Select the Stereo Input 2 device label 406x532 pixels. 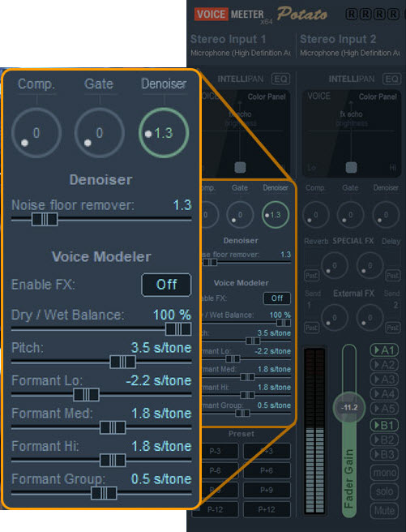click(350, 53)
